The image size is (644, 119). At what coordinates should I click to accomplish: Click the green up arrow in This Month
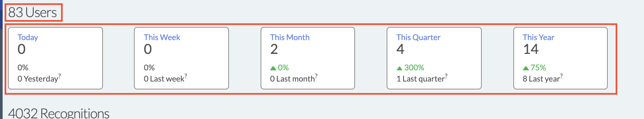[273, 68]
